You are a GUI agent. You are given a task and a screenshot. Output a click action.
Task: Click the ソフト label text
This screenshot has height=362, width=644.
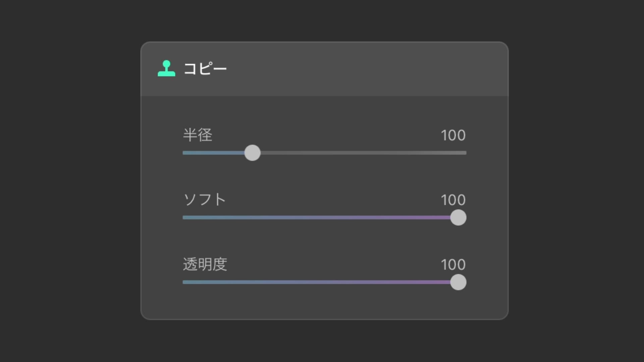(x=205, y=200)
